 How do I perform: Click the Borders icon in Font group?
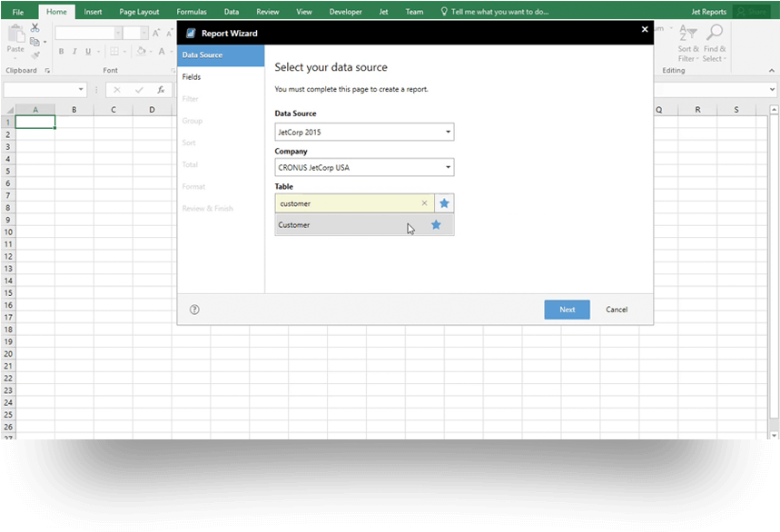(114, 51)
